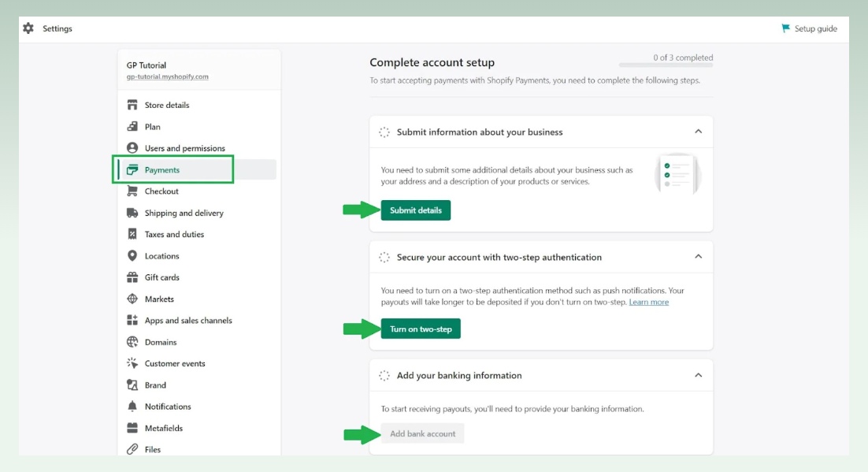This screenshot has height=472, width=868.
Task: Click the Settings gear icon
Action: (x=28, y=28)
